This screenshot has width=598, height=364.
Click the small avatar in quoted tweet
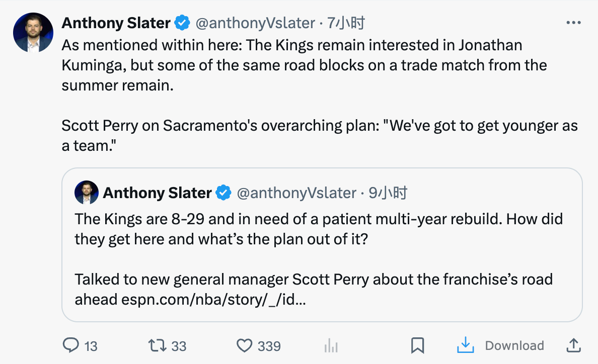click(86, 193)
